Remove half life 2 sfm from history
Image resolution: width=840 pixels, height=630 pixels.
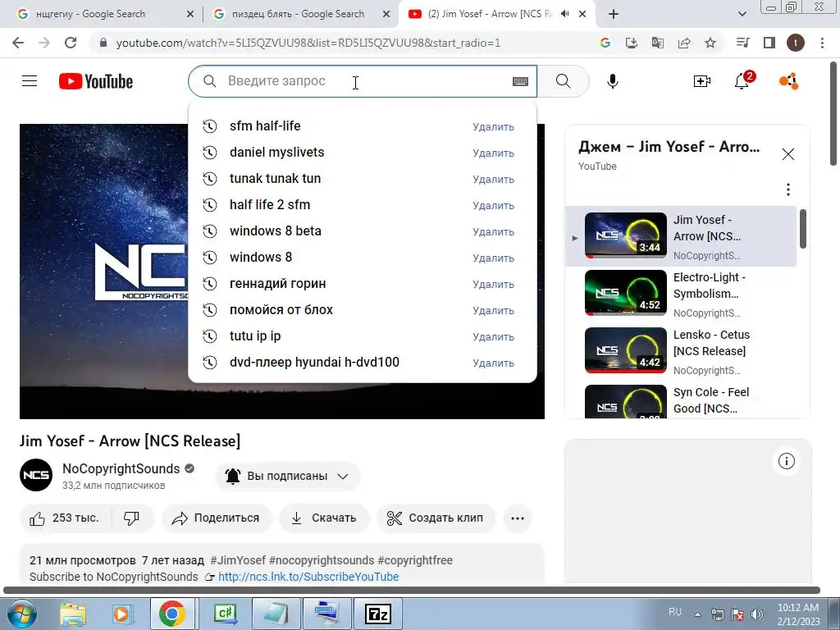tap(493, 206)
